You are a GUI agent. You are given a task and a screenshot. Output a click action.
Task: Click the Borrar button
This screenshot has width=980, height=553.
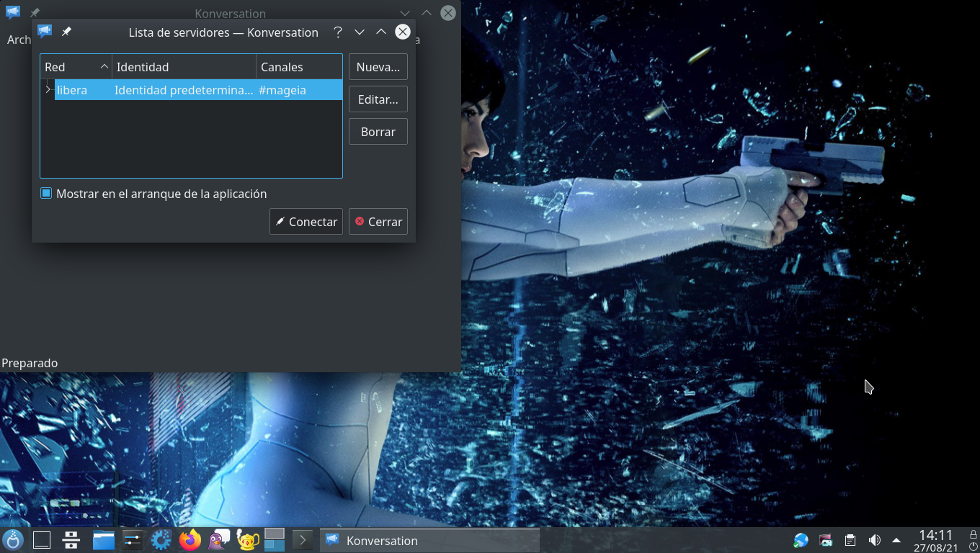coord(378,132)
